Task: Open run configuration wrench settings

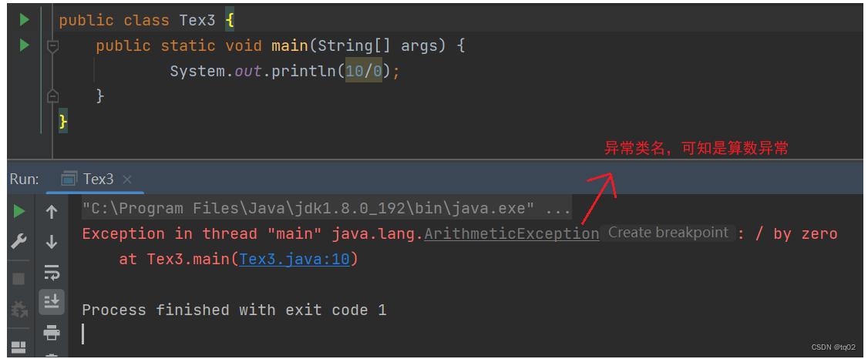Action: pyautogui.click(x=19, y=242)
